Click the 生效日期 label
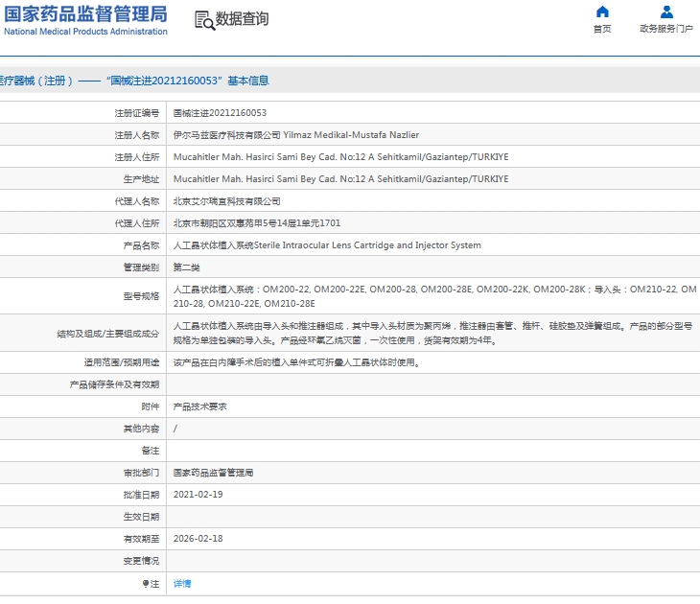Image resolution: width=700 pixels, height=604 pixels. pos(141,517)
